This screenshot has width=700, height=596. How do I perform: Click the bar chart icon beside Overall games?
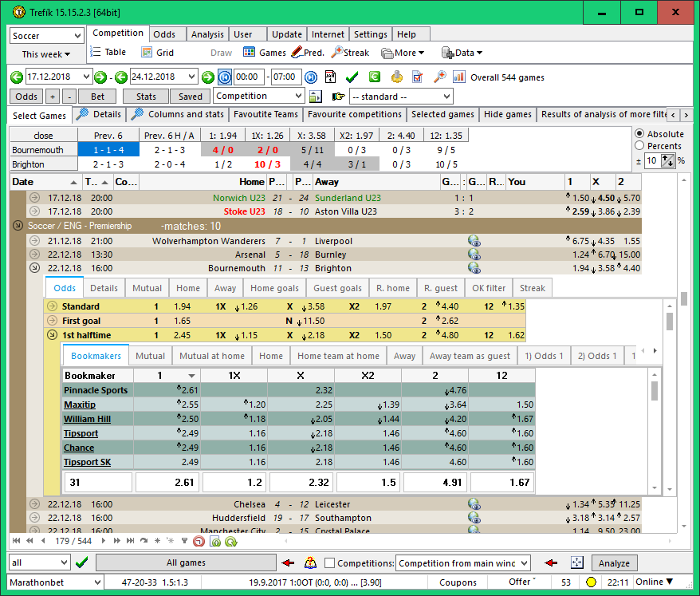(x=459, y=77)
